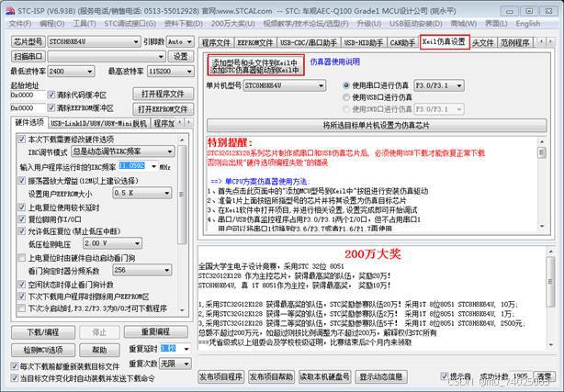The width and height of the screenshot is (564, 392).
Task: Switch to 程序文件 tab
Action: tap(216, 43)
